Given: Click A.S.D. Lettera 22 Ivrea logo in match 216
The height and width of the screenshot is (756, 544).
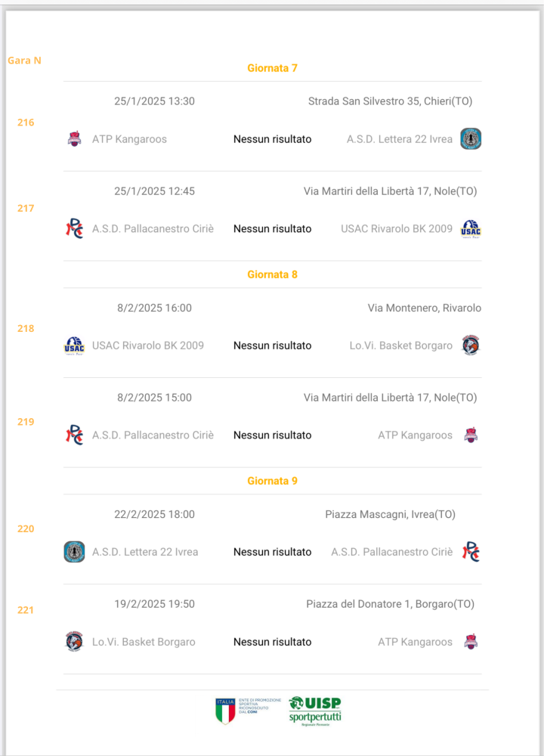Looking at the screenshot, I should tap(471, 139).
